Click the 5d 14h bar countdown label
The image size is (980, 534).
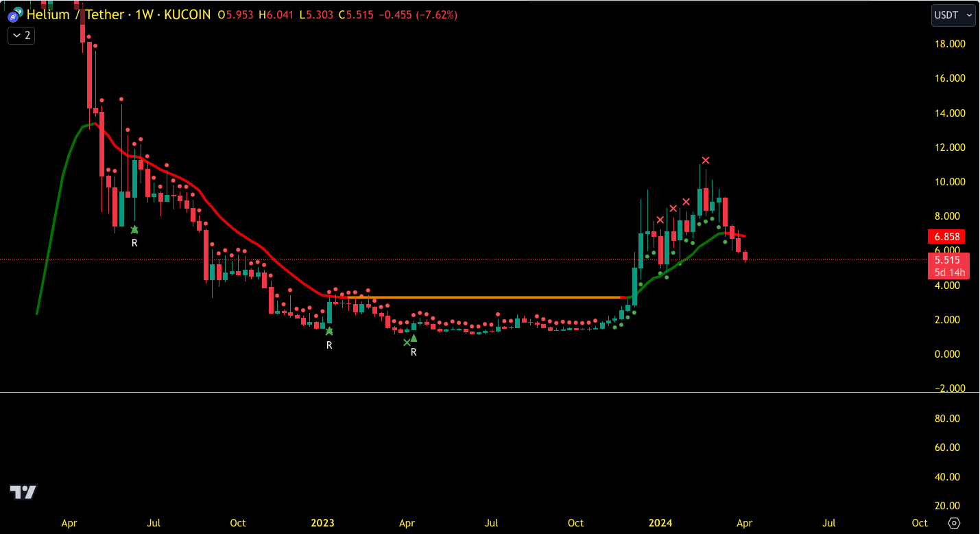tap(949, 272)
